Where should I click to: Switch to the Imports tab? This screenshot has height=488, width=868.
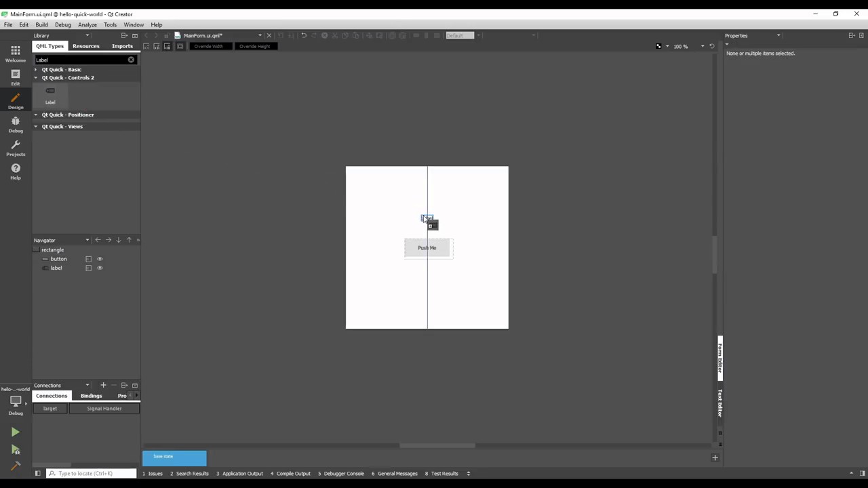[122, 46]
